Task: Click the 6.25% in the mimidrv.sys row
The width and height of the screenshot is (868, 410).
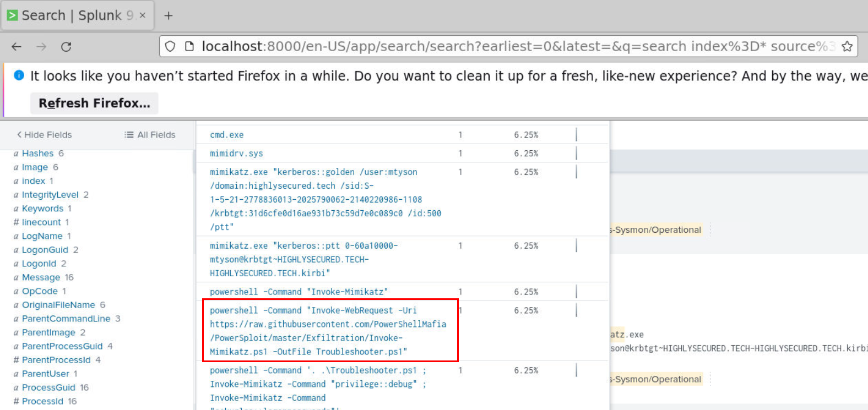Action: [x=526, y=154]
